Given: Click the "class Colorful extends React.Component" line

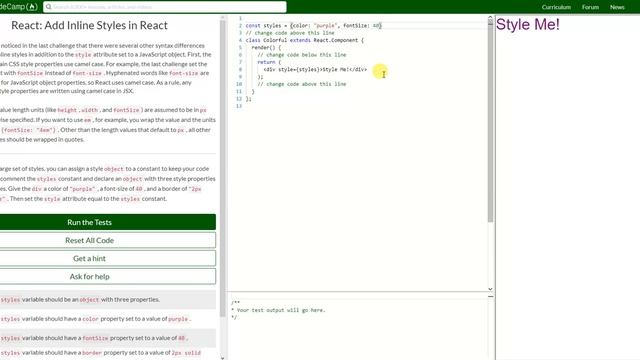Looking at the screenshot, I should point(304,40).
